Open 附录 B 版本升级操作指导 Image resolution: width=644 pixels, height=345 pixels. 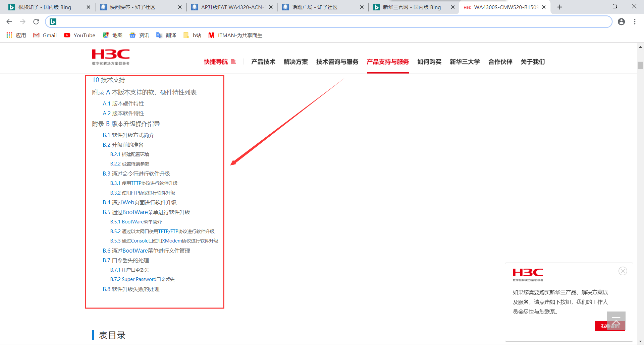click(x=126, y=124)
